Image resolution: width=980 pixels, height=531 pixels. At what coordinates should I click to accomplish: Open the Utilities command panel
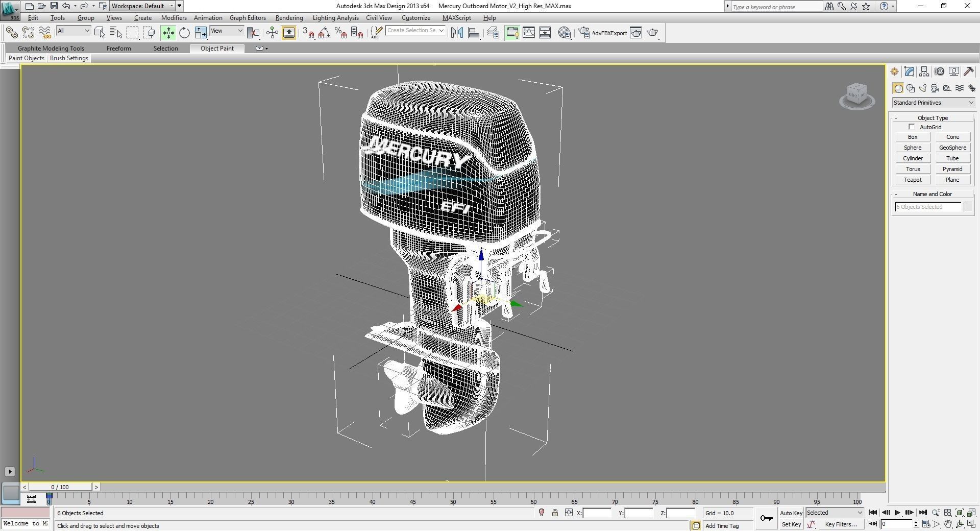coord(969,71)
